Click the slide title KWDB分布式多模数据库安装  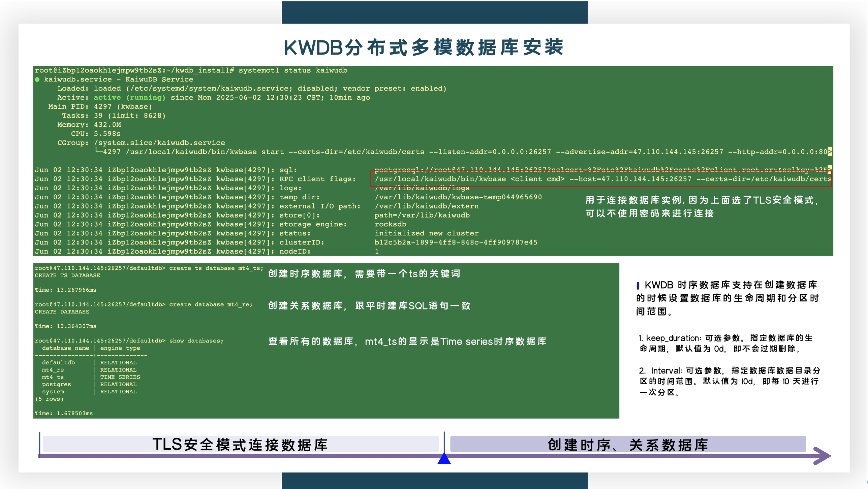tap(424, 47)
